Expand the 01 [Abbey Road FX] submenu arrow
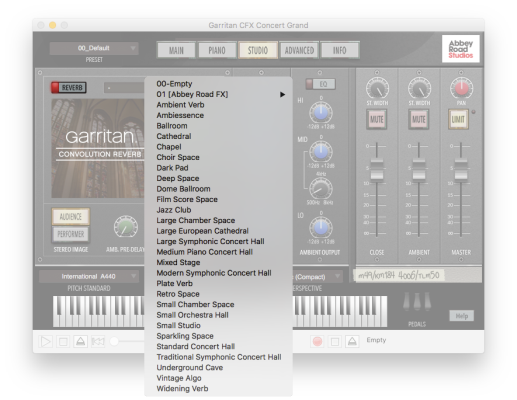Image resolution: width=517 pixels, height=400 pixels. click(282, 94)
